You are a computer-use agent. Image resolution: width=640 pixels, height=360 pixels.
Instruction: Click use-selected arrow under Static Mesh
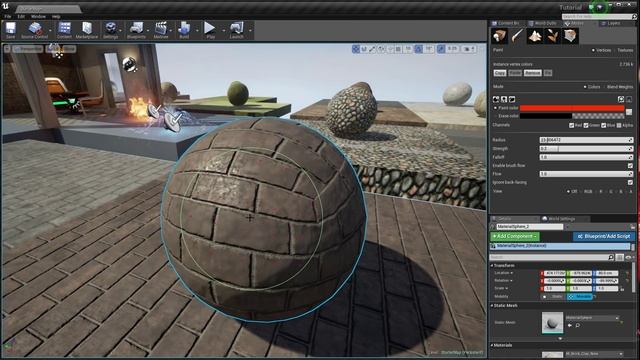570,325
